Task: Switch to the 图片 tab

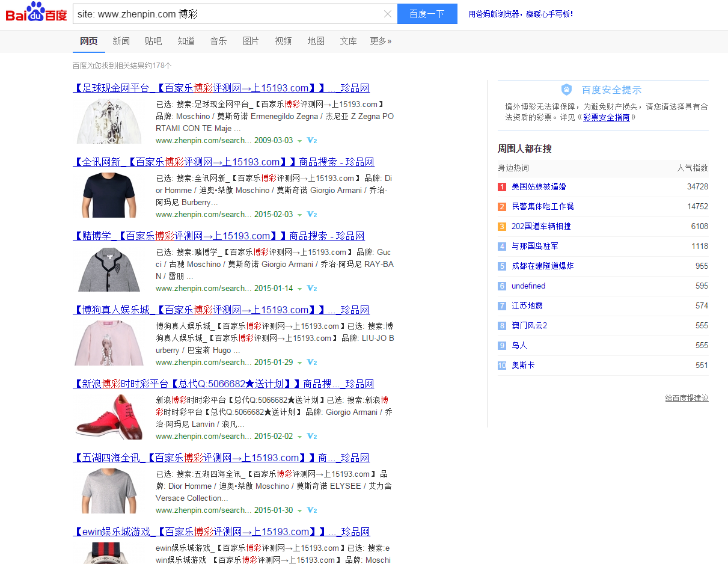Action: (251, 41)
